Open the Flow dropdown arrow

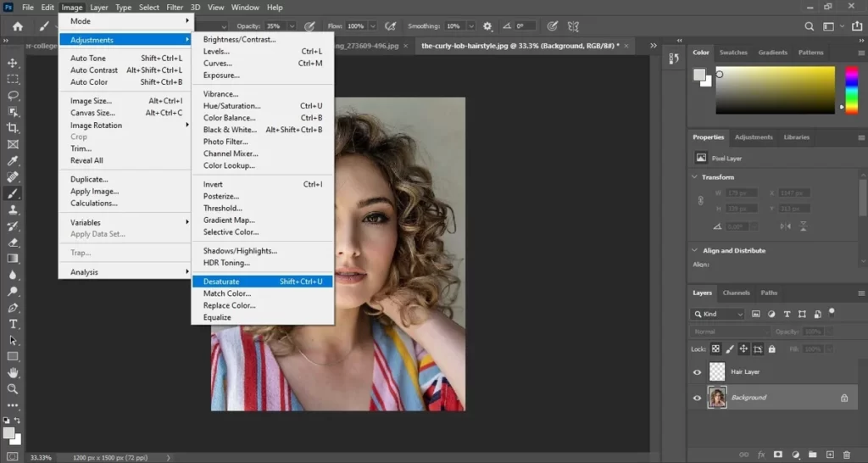click(373, 26)
